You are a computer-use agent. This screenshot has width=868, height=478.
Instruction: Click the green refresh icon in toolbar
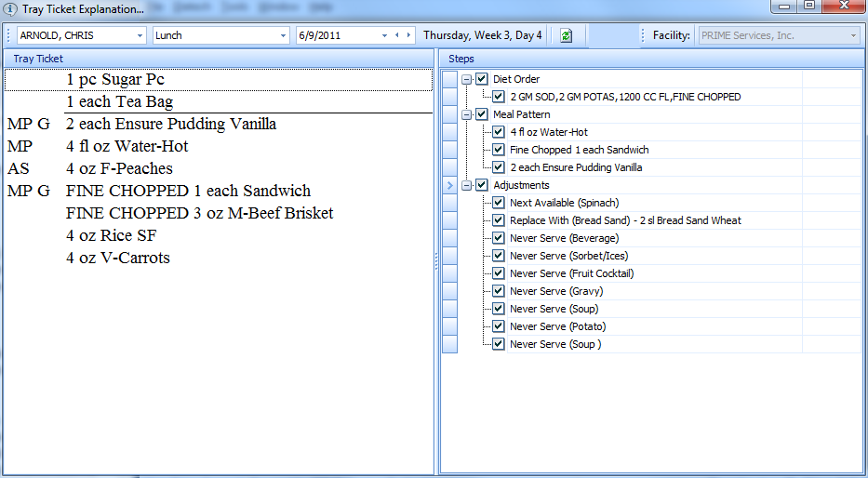(566, 35)
